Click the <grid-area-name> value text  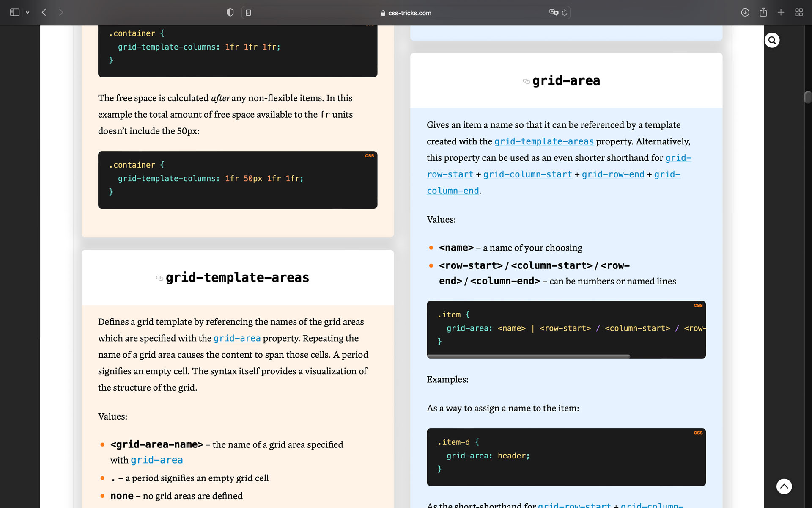157,445
